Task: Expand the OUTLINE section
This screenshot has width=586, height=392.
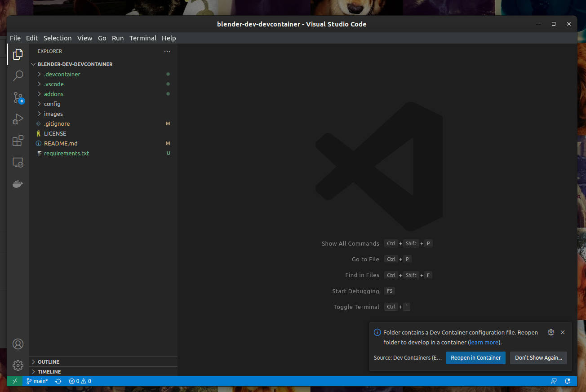Action: 103,362
